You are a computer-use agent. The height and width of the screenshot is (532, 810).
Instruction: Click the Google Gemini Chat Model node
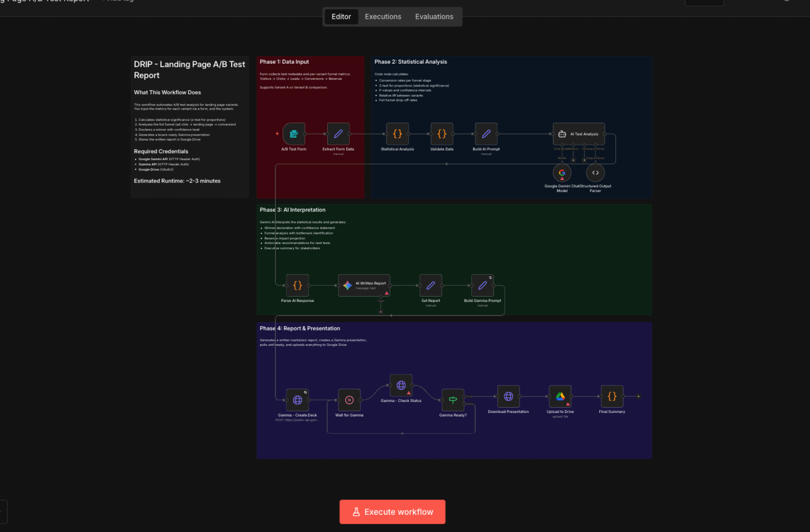point(562,173)
